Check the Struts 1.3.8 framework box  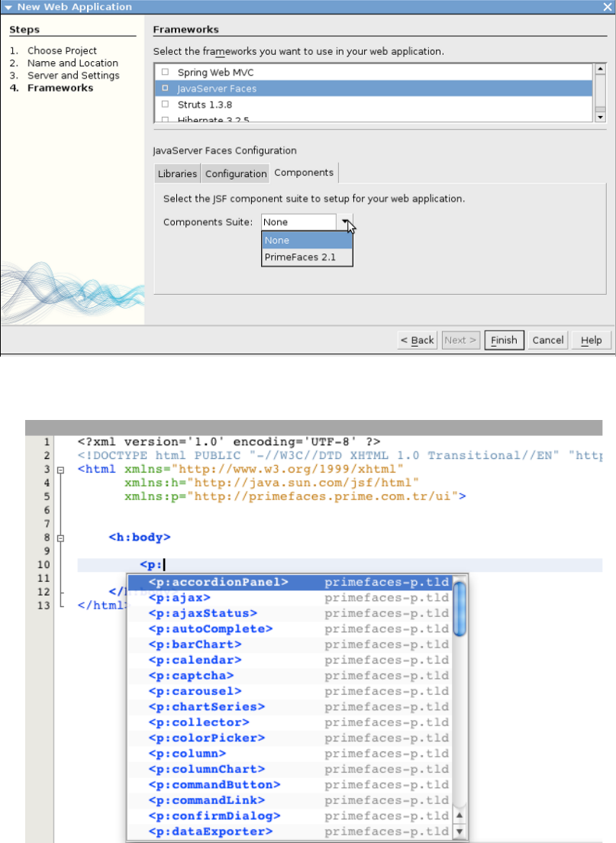(166, 105)
